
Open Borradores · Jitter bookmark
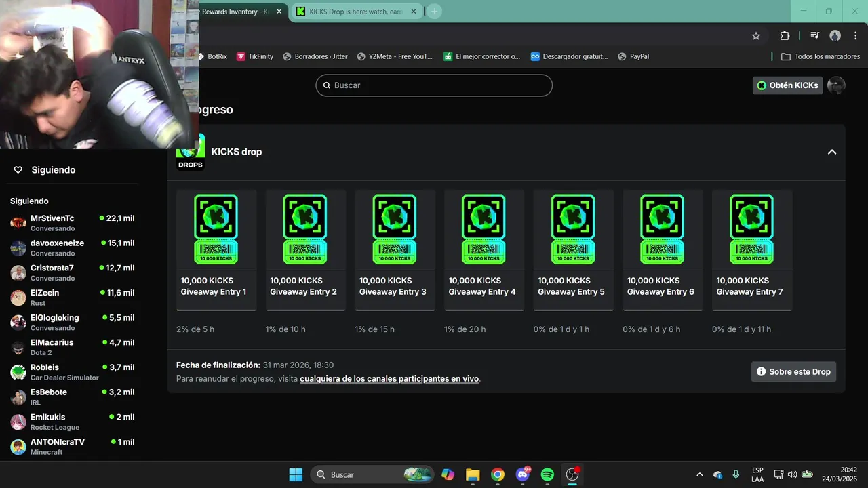click(x=315, y=56)
